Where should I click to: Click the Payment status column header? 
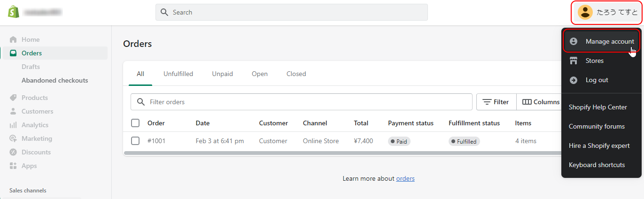coord(411,123)
